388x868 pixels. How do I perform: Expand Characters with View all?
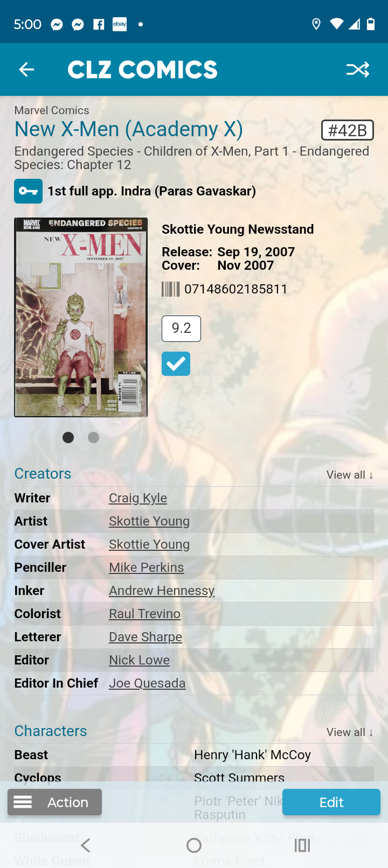[350, 732]
